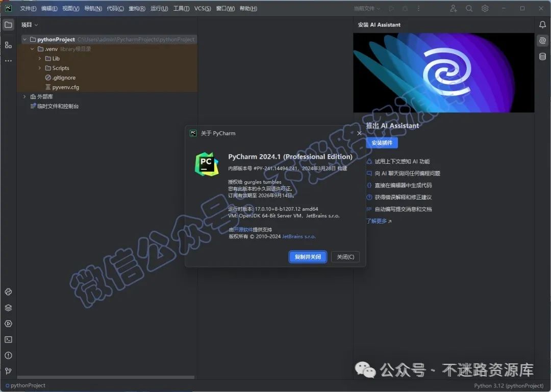551x392 pixels.
Task: Click the PyCharm logo in title bar
Action: pos(9,9)
